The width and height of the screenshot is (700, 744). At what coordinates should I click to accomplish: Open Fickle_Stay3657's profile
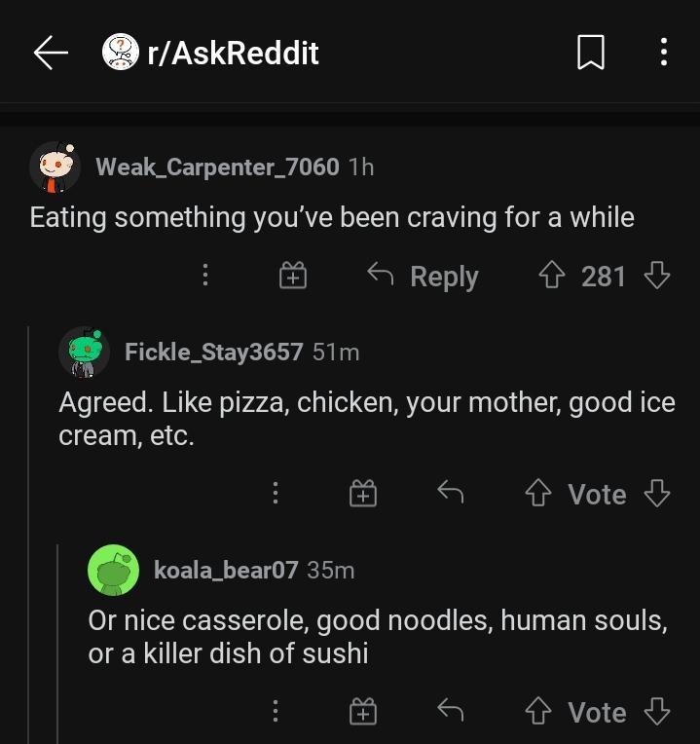(214, 352)
